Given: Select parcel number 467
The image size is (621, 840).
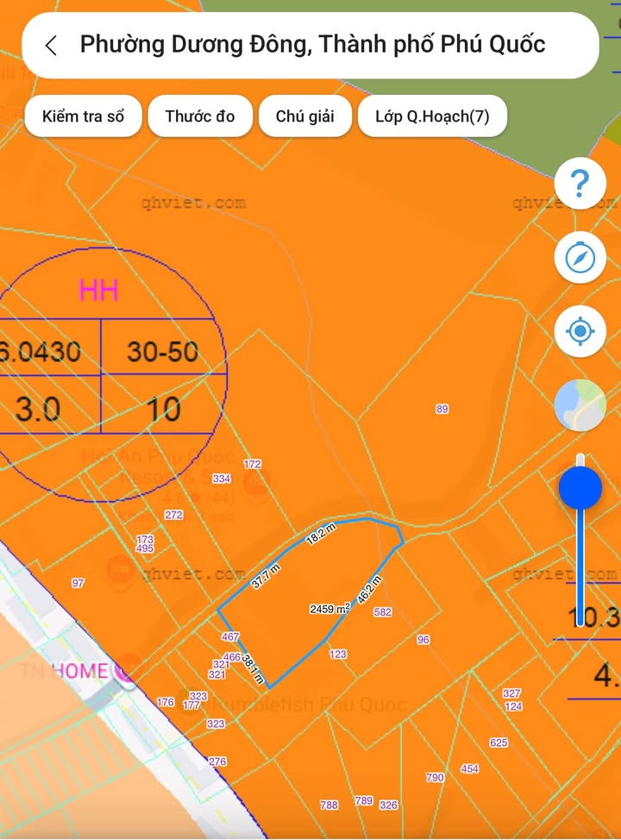Looking at the screenshot, I should (x=230, y=636).
